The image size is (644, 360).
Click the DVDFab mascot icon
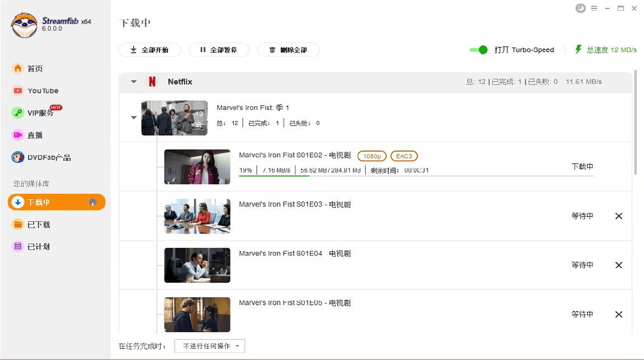[x=18, y=157]
